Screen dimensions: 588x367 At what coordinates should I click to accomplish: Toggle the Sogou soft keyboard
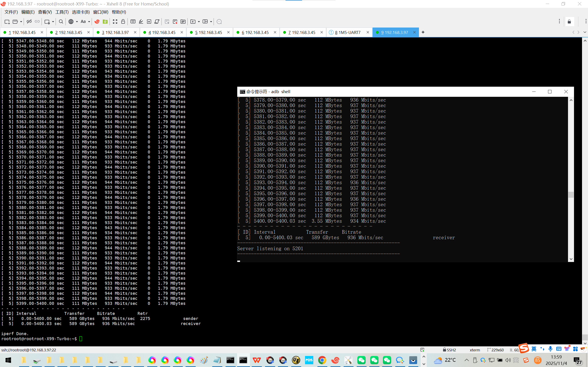pos(559,349)
